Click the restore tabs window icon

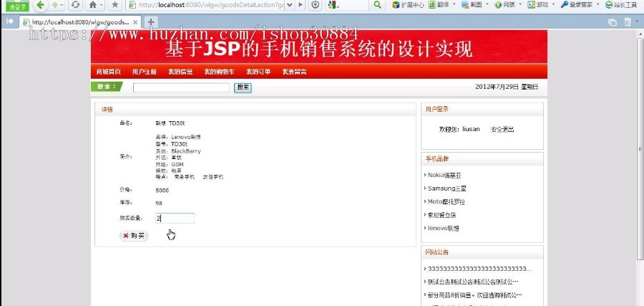(x=613, y=22)
